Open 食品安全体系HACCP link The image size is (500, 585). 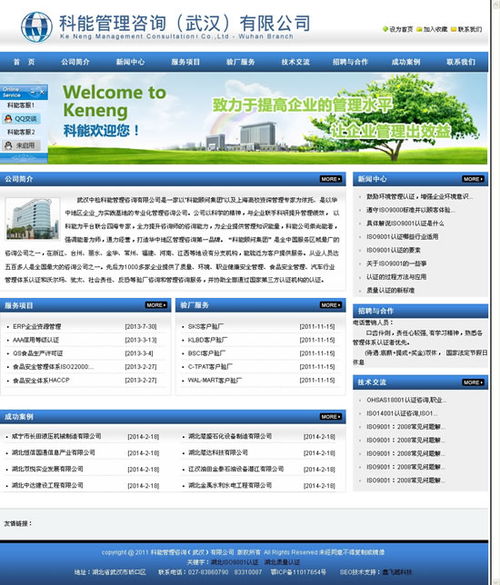[x=41, y=380]
